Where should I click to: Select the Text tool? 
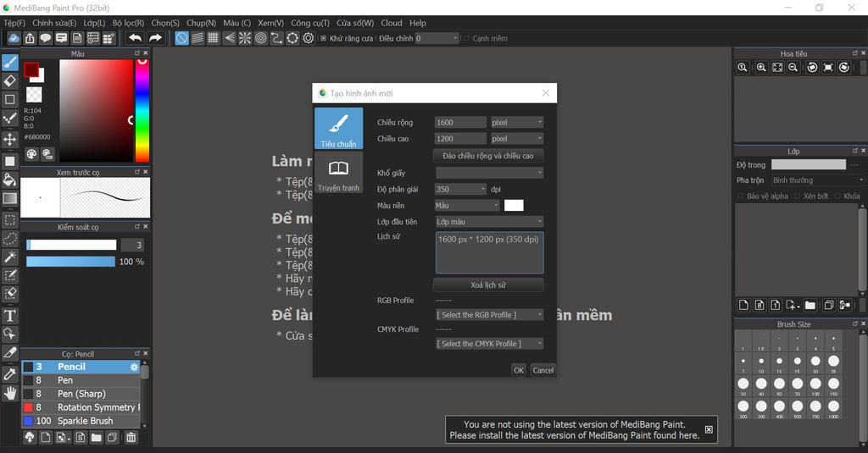coord(10,316)
